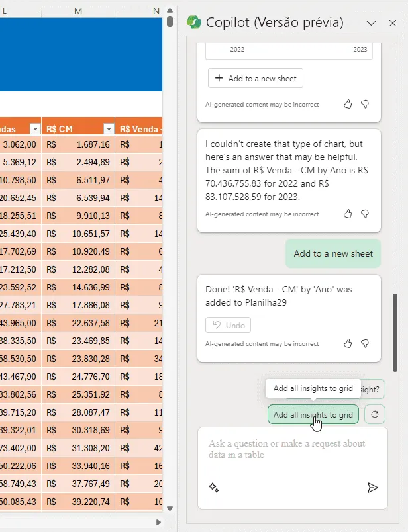Screen dimensions: 408x532
Task: Click the spreadsheet scroll down arrow
Action: [170, 508]
